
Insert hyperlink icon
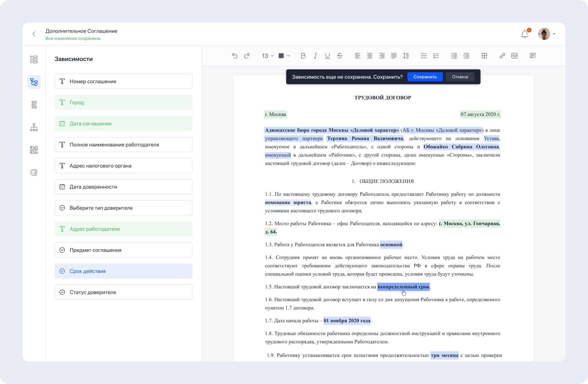coord(502,56)
